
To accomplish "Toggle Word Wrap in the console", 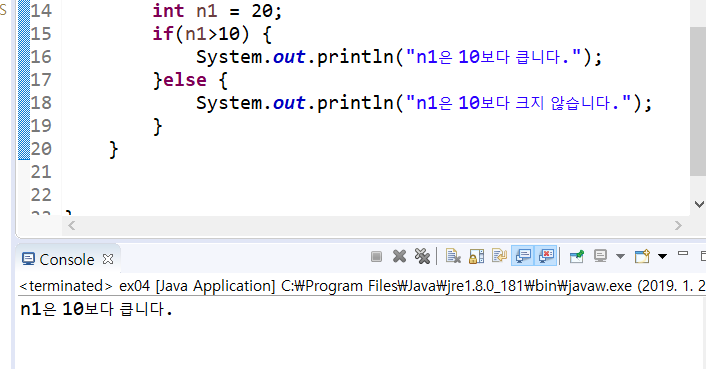I will point(499,256).
